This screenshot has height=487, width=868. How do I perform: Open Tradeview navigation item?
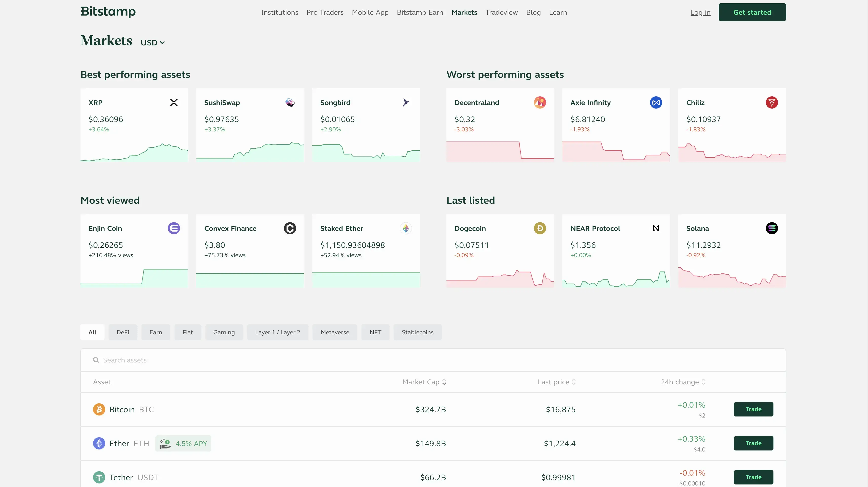point(502,12)
